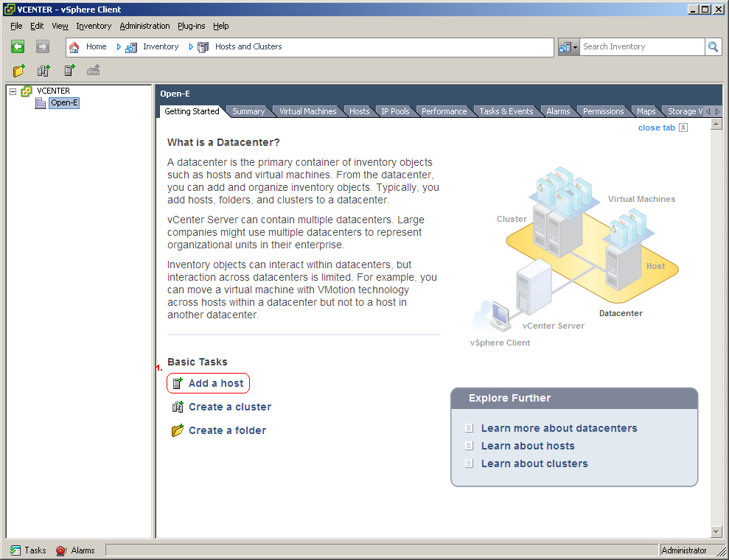Click the X box next to close tab
The image size is (729, 560).
tap(683, 127)
